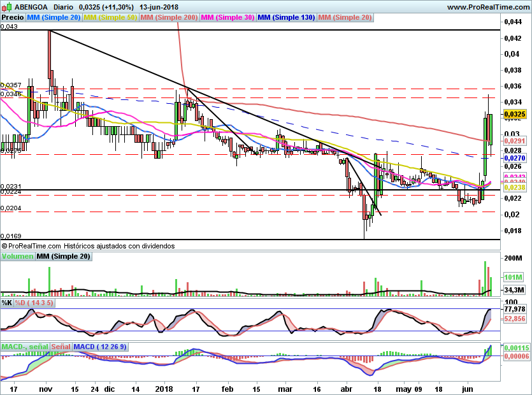Select the dark blue MM (Simple 130) label

tap(286, 17)
